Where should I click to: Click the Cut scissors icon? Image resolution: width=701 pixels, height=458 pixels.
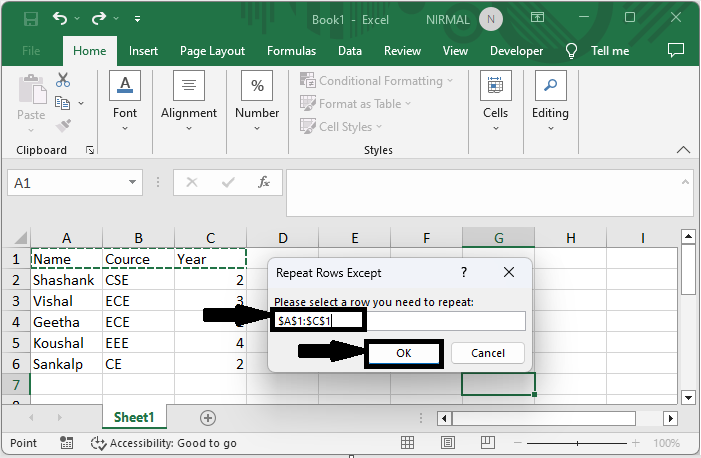(63, 80)
